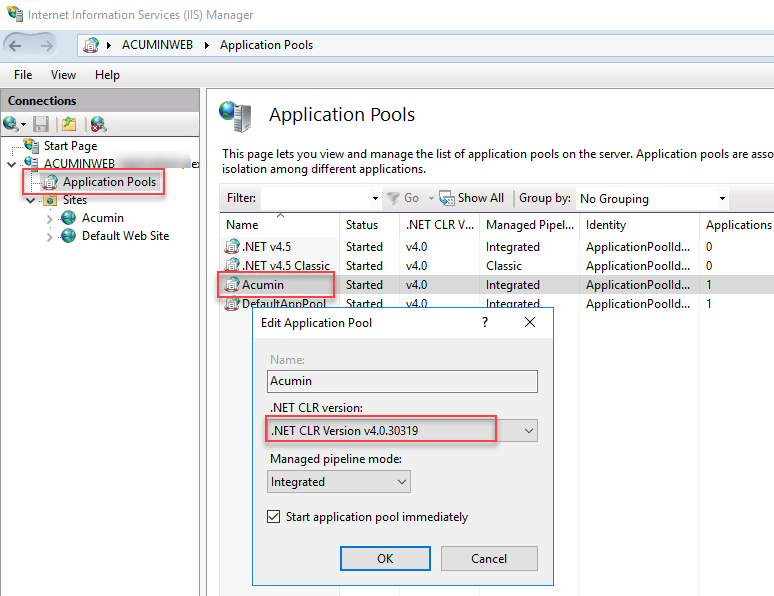Click the Create New Connection globe icon
Screen dimensions: 774x596
point(11,123)
